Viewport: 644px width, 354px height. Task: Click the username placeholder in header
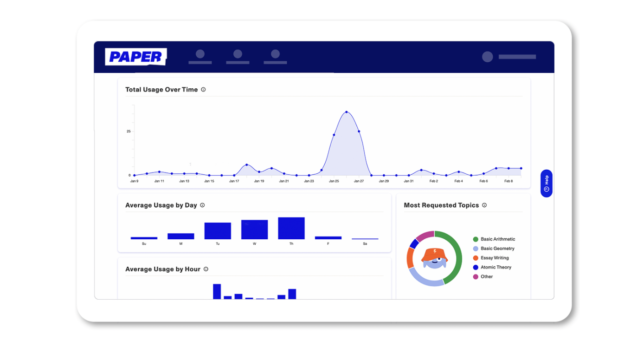click(517, 57)
